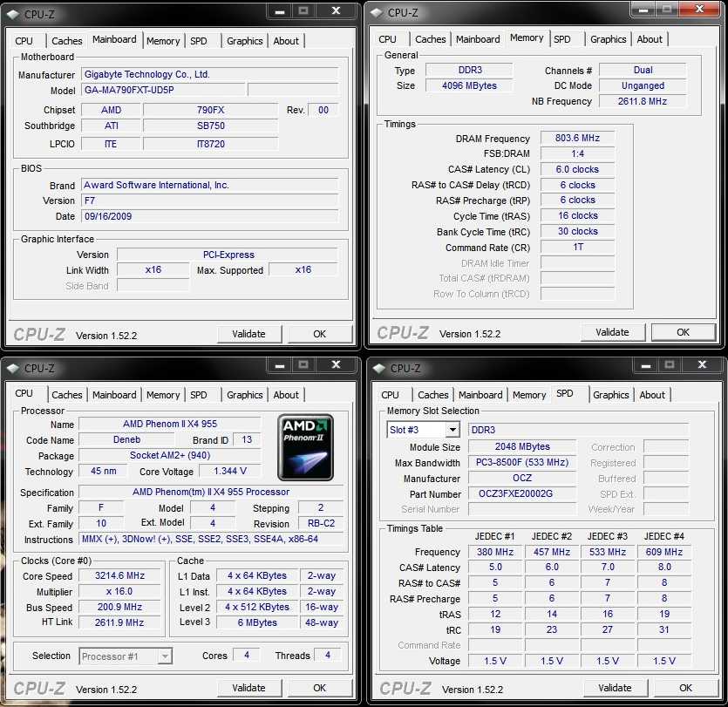
Task: Click the motherboard model field GA-MA790FXT-UD5P
Action: click(x=163, y=90)
